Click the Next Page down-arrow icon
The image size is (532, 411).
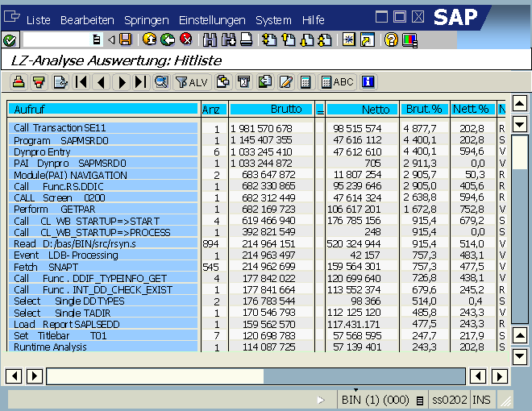[307, 39]
